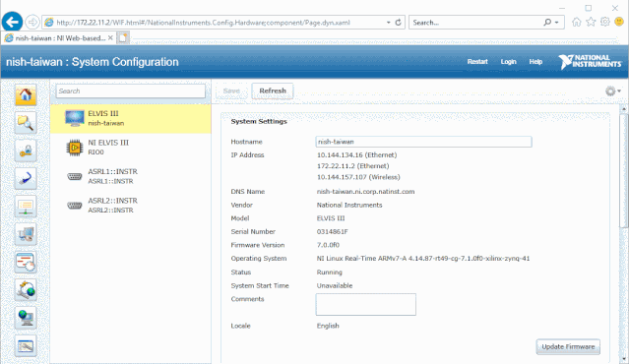Reload page with browser refresh icon

point(398,23)
